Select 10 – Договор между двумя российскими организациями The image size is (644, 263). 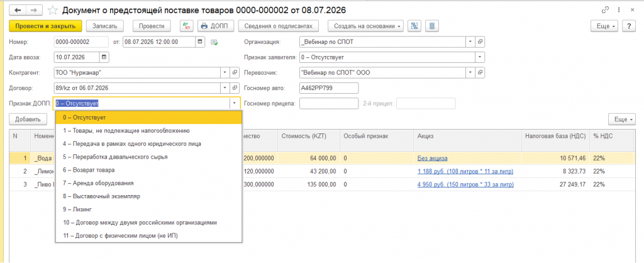tap(148, 222)
